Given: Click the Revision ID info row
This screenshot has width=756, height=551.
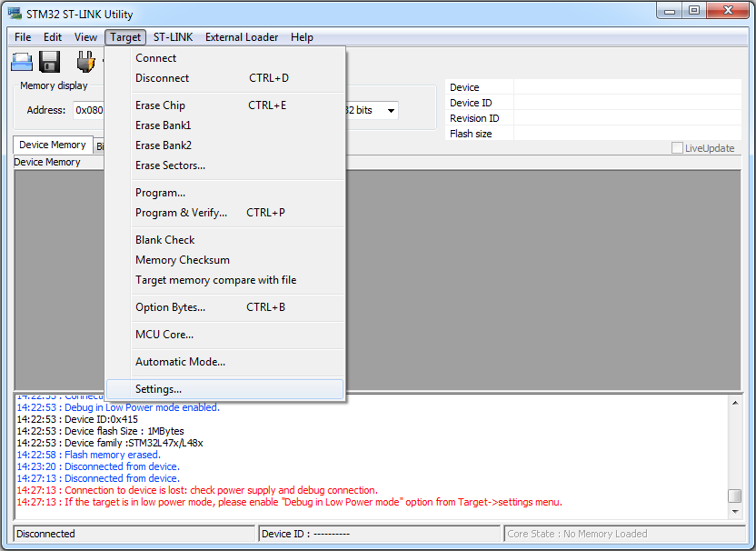Looking at the screenshot, I should pyautogui.click(x=593, y=118).
